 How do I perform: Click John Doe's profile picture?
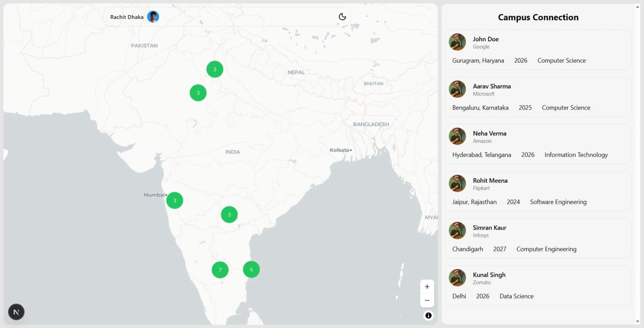(457, 42)
